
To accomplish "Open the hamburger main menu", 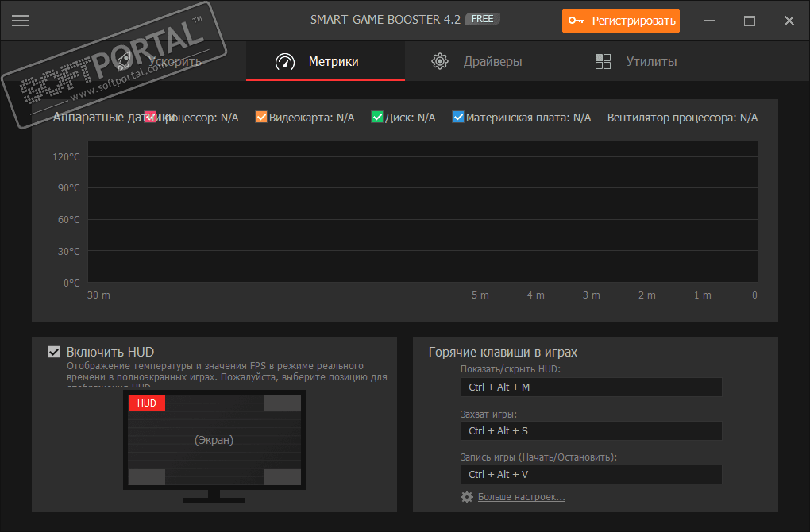I will (21, 21).
